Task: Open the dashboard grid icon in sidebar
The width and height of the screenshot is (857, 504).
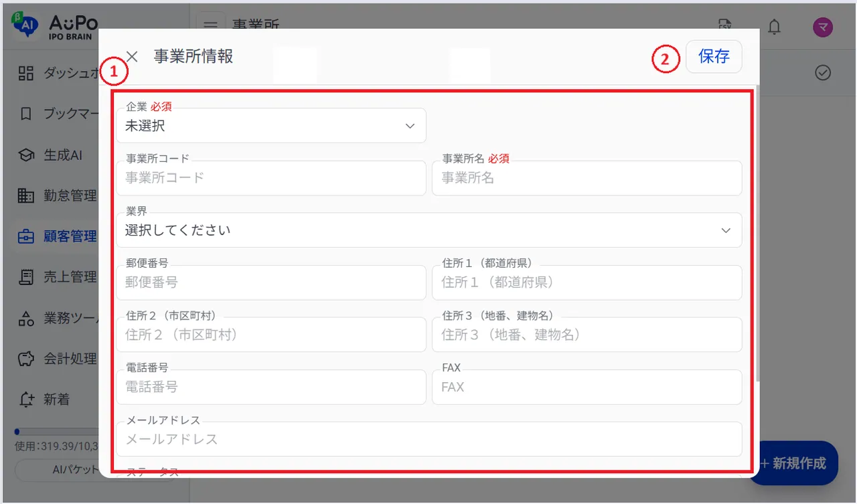Action: pyautogui.click(x=25, y=74)
